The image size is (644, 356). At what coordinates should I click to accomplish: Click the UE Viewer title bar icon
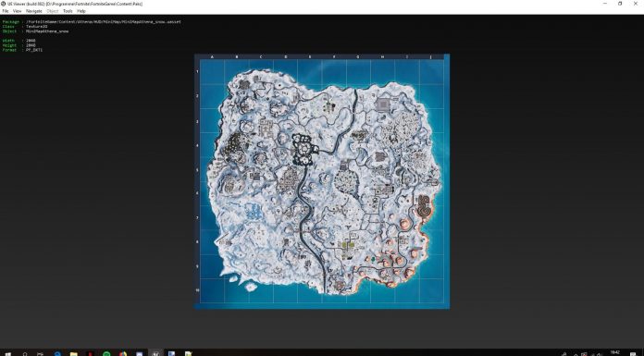pos(3,4)
